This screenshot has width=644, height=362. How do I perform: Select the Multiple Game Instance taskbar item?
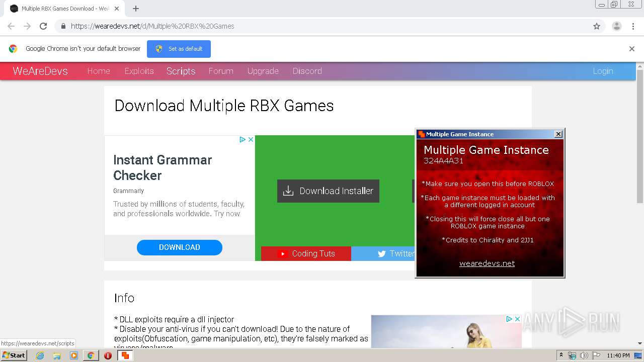pos(125,355)
